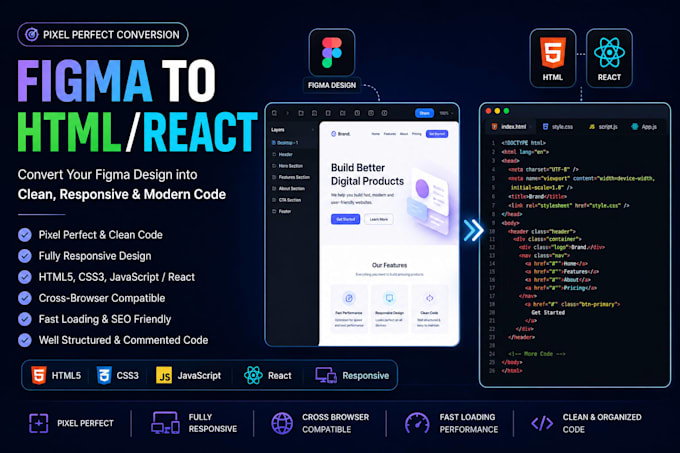Click Home in the mockup navigation
Viewport: 680px width, 453px height.
click(376, 134)
